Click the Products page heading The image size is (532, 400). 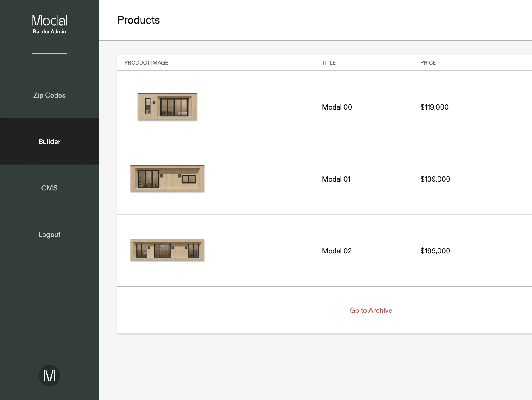(139, 20)
